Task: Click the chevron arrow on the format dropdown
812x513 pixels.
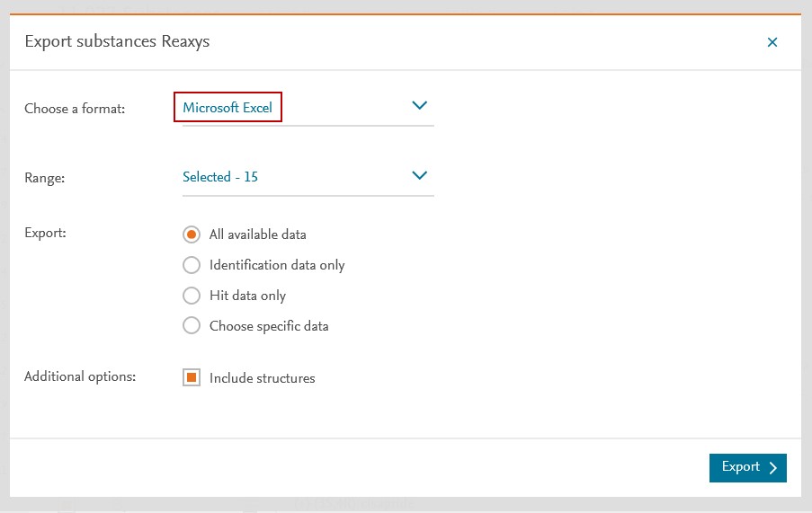Action: point(419,106)
